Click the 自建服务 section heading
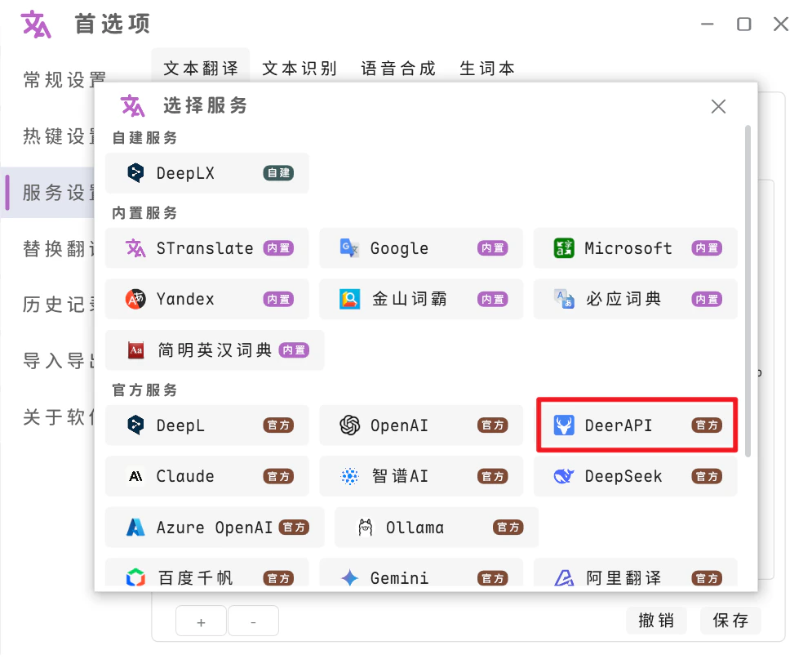Image resolution: width=812 pixels, height=659 pixels. 144,138
